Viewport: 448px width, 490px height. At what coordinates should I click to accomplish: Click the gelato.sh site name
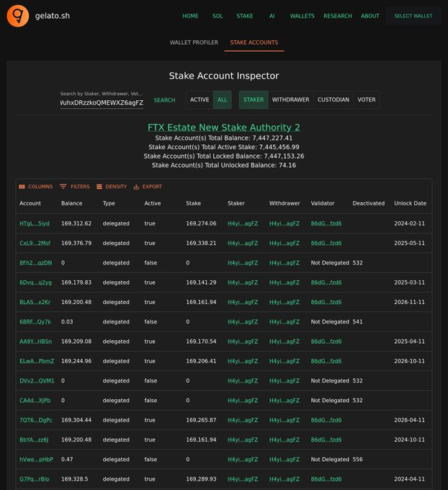click(53, 16)
